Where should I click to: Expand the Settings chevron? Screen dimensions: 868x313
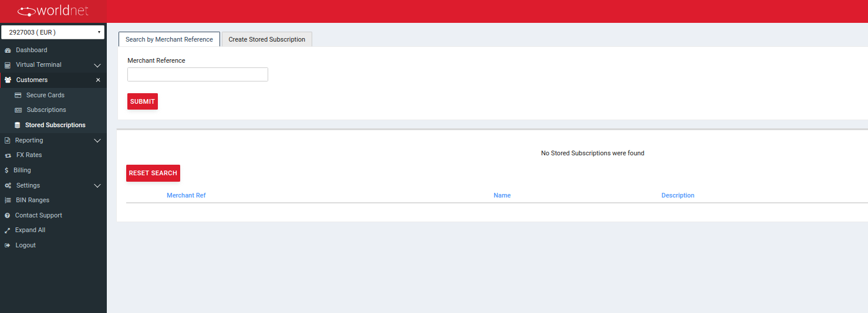coord(98,186)
